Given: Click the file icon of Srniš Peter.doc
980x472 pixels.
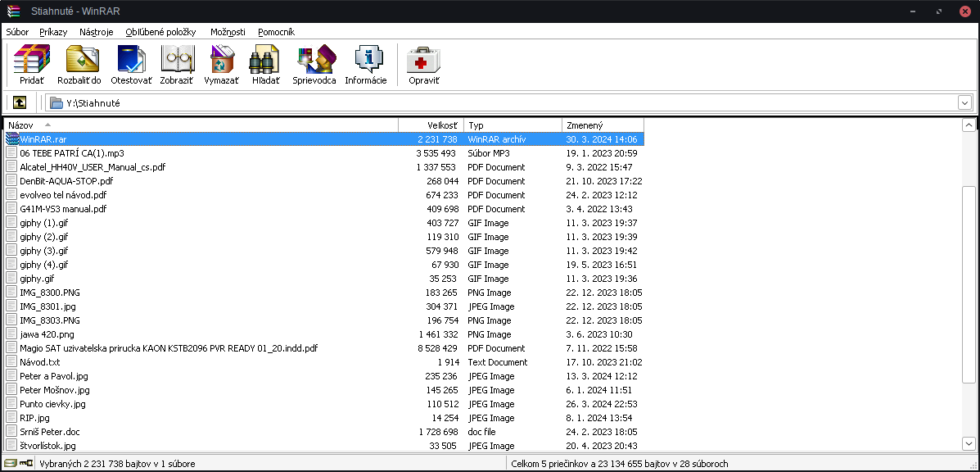Looking at the screenshot, I should pyautogui.click(x=11, y=432).
